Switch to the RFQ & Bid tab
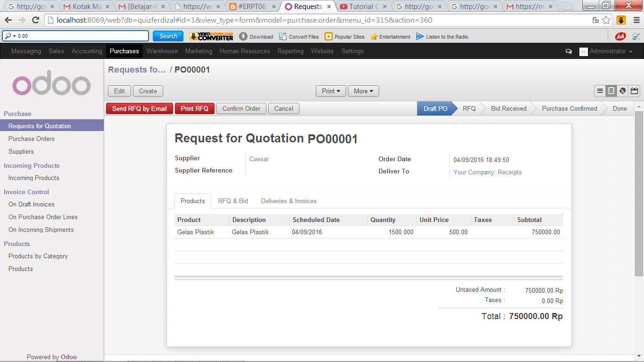This screenshot has height=362, width=644. 233,201
